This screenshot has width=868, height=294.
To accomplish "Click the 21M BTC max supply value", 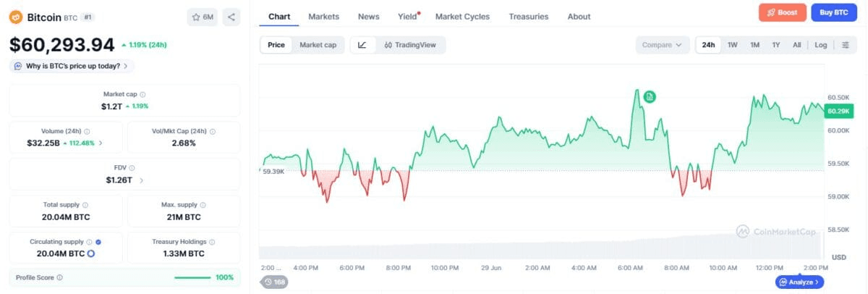I will [x=184, y=217].
